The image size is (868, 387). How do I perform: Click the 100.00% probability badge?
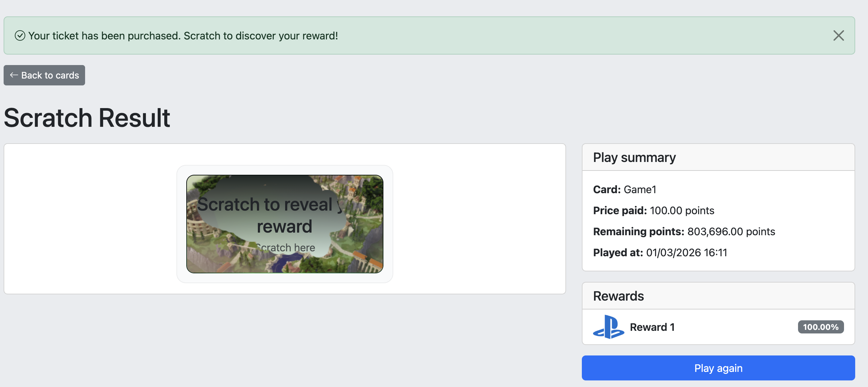820,327
